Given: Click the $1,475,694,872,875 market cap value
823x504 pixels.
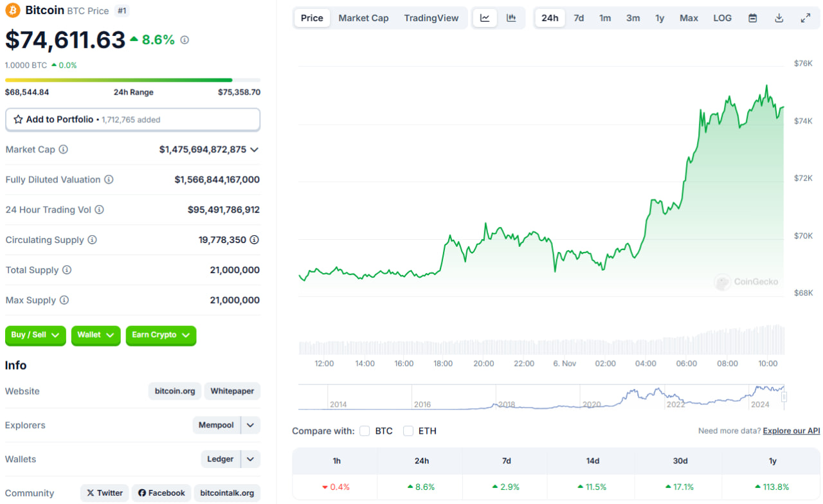Looking at the screenshot, I should 203,149.
